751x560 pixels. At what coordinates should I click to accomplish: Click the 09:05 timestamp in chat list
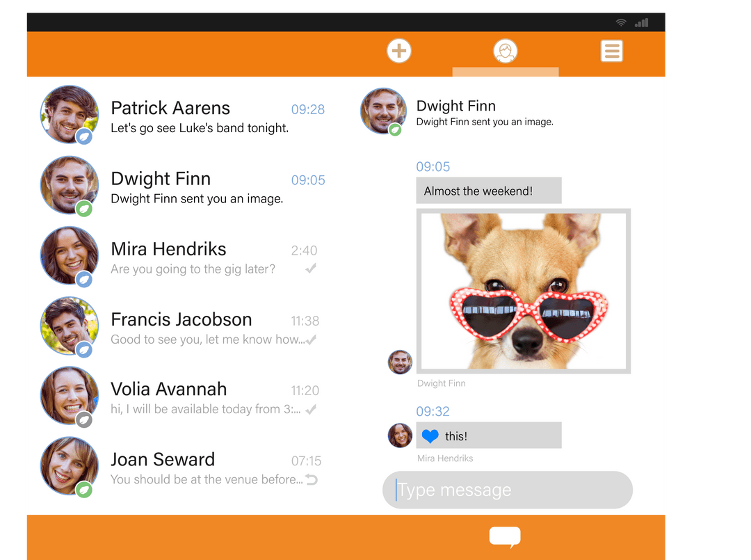click(308, 180)
